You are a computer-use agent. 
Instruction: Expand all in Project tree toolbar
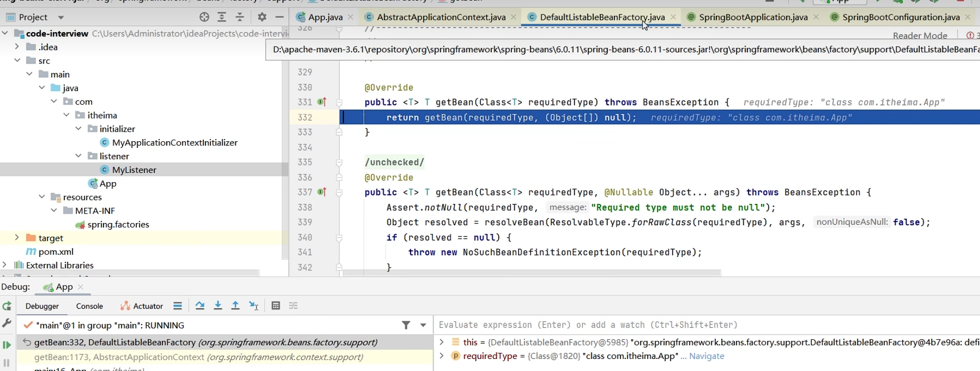(x=222, y=17)
